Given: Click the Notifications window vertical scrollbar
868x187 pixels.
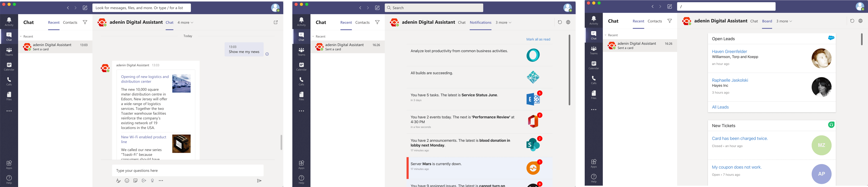Looking at the screenshot, I should point(570,70).
